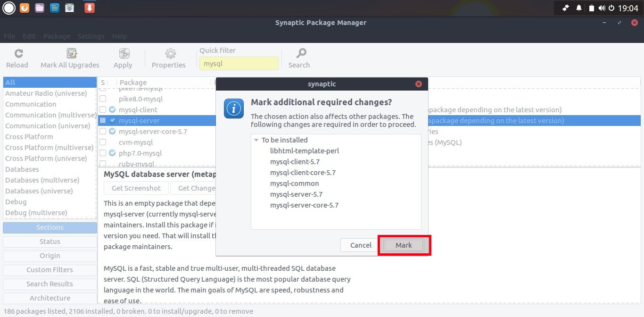Screen dimensions: 644x317
Task: Launch the orange browser icon in the panel
Action: (x=25, y=8)
